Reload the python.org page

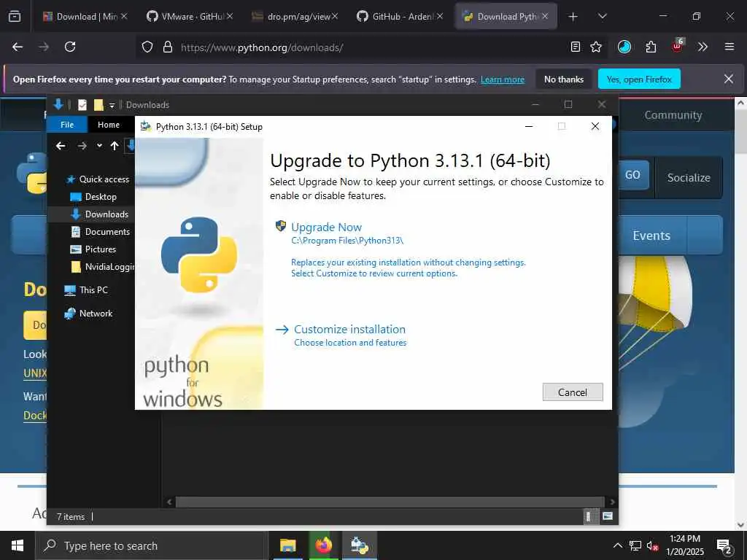pyautogui.click(x=70, y=47)
